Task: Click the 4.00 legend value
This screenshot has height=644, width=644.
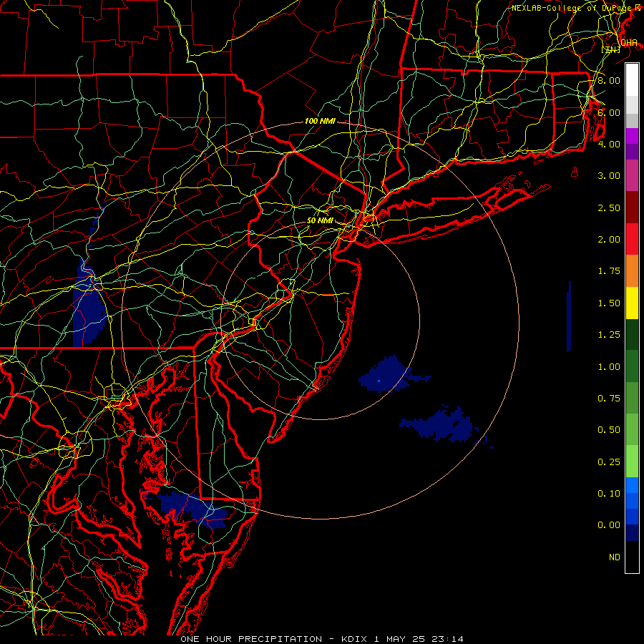Action: tap(608, 144)
